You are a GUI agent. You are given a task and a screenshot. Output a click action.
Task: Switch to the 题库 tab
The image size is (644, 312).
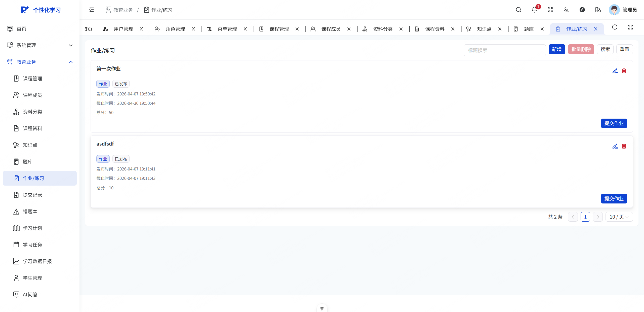[x=529, y=29]
